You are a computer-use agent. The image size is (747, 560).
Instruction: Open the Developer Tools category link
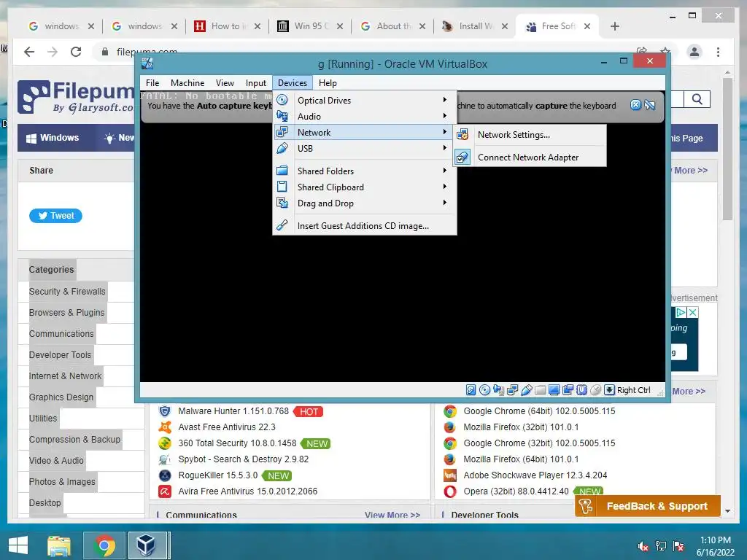60,355
